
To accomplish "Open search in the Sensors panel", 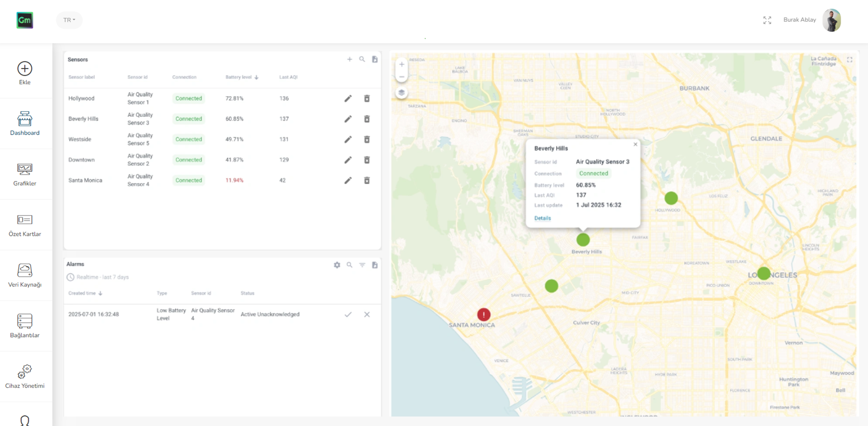I will pyautogui.click(x=362, y=59).
